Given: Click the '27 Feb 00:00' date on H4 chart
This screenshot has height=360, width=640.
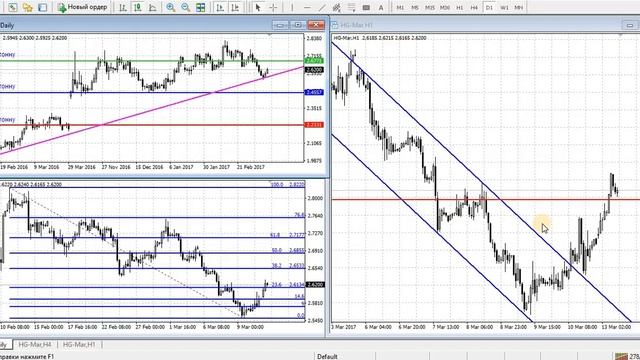Looking at the screenshot, I should pyautogui.click(x=150, y=327).
